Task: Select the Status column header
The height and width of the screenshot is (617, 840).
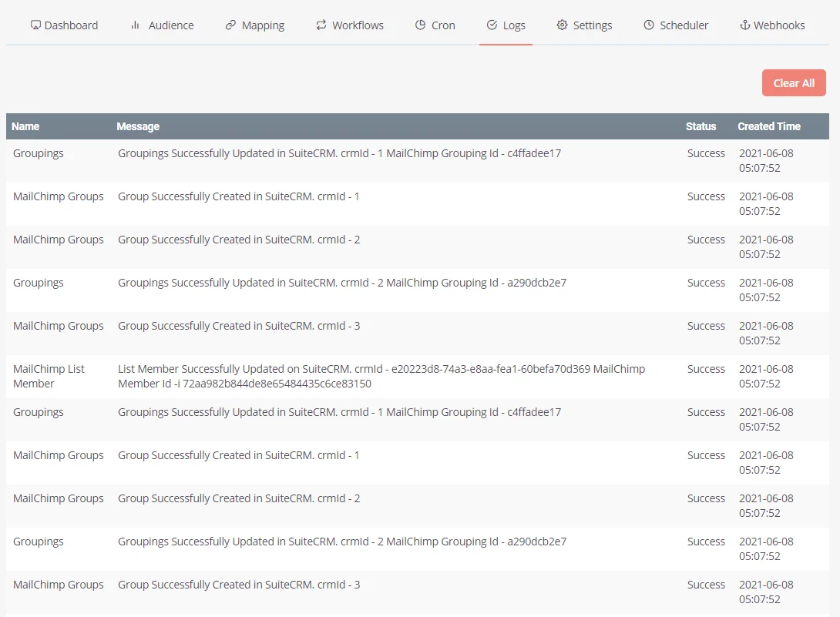Action: (701, 126)
